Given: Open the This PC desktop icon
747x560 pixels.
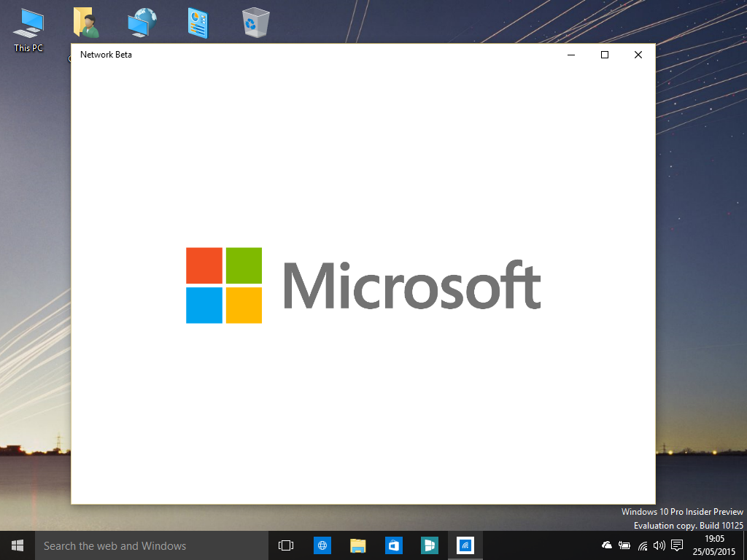Looking at the screenshot, I should [x=28, y=29].
